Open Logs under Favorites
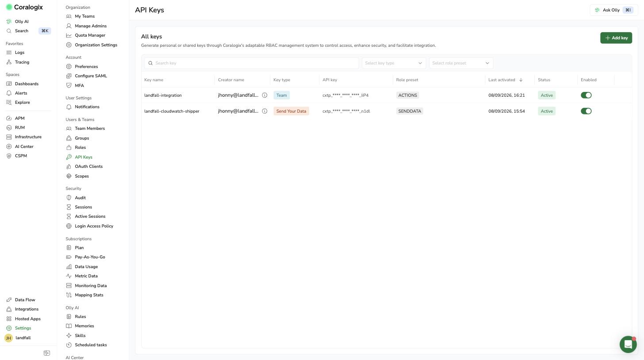Viewport: 644px width, 360px height. tap(15, 53)
